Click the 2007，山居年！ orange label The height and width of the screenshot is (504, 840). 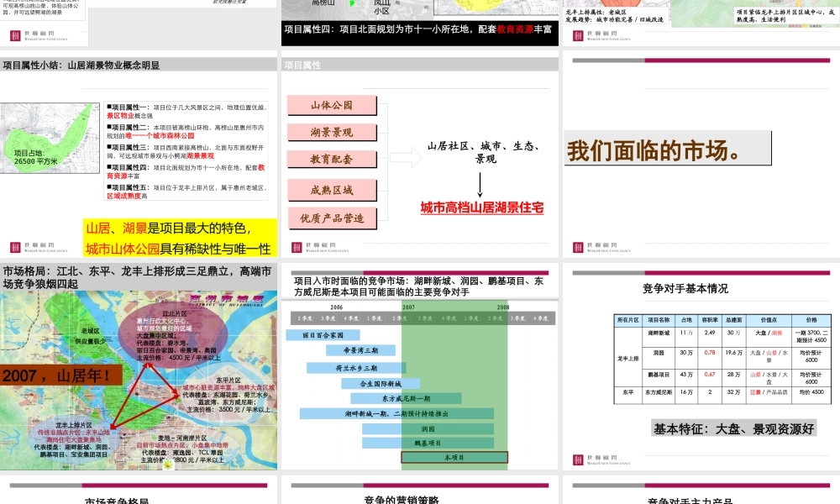60,375
